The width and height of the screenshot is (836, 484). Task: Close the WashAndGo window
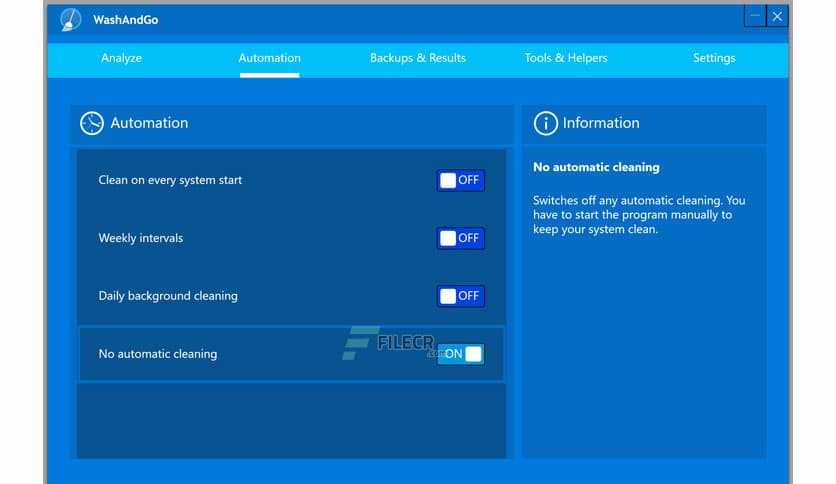coord(777,17)
